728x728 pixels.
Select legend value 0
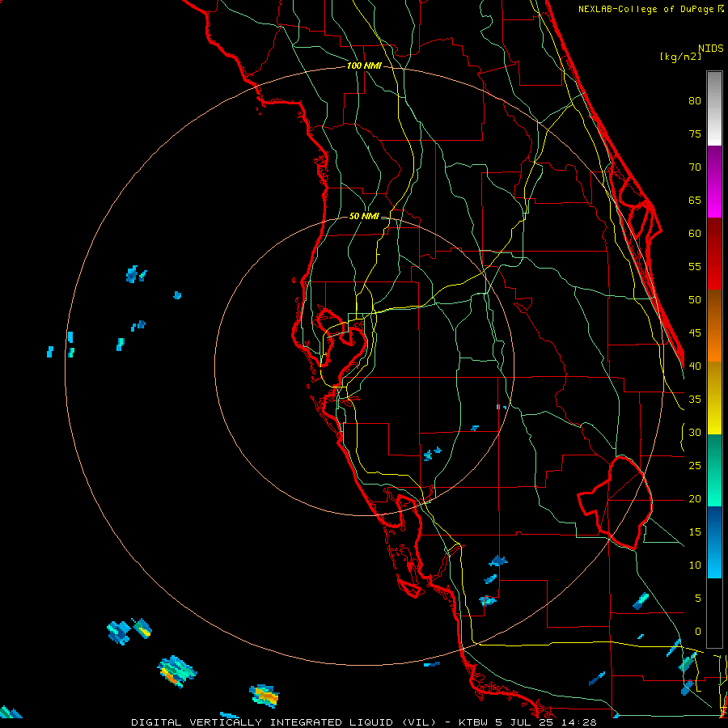click(698, 632)
